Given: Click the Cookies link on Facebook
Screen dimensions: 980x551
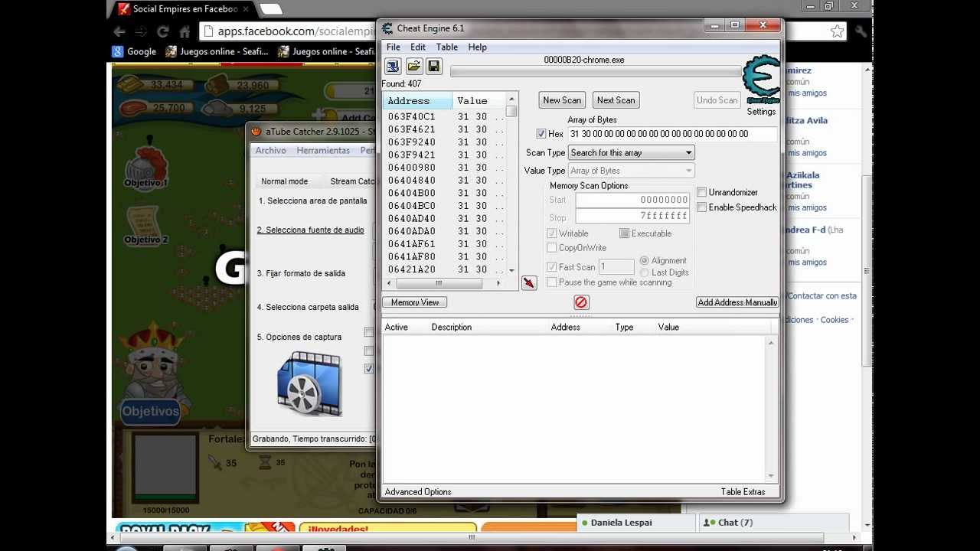Looking at the screenshot, I should pos(835,320).
